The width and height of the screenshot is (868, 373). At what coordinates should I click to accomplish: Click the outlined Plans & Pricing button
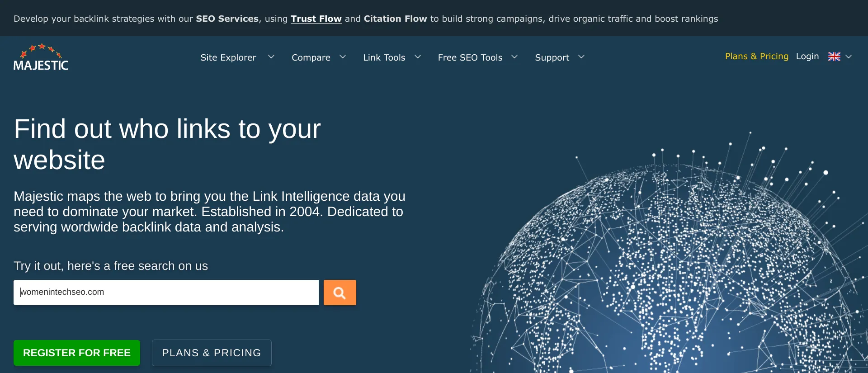[212, 353]
